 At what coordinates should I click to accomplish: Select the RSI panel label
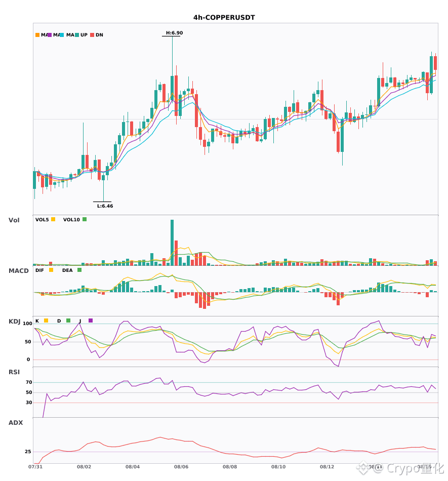[x=14, y=372]
